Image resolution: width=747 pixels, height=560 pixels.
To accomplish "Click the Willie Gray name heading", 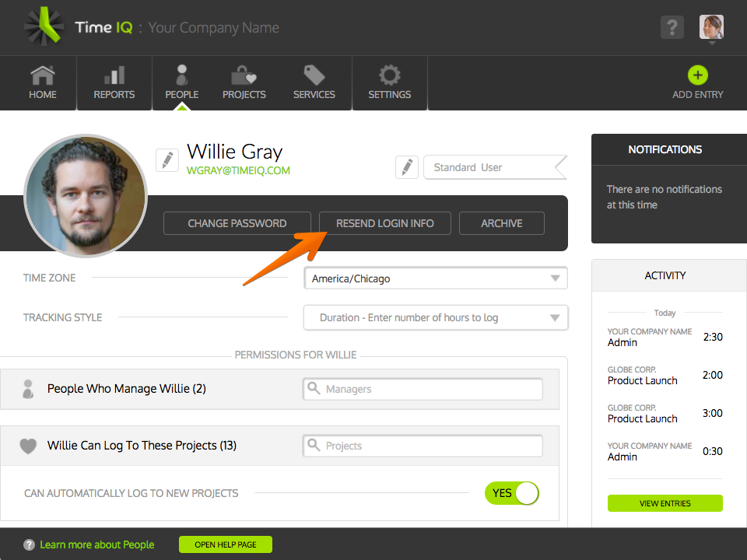I will [x=235, y=152].
